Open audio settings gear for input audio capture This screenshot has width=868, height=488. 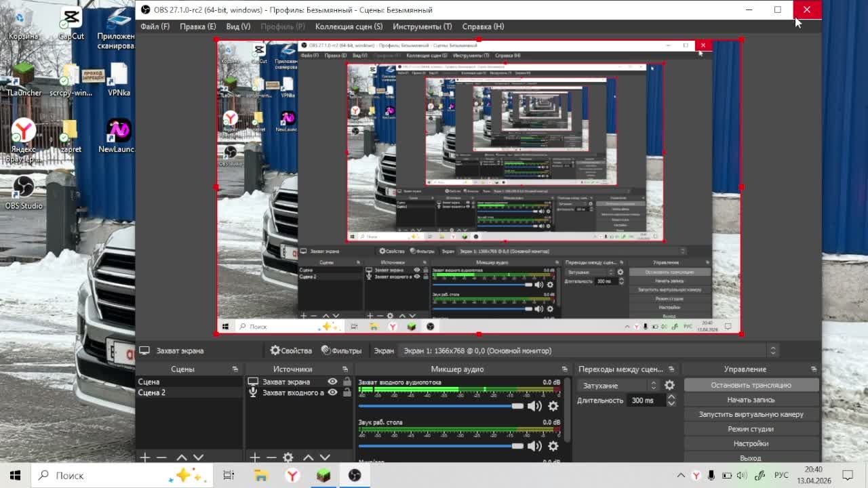tap(553, 406)
